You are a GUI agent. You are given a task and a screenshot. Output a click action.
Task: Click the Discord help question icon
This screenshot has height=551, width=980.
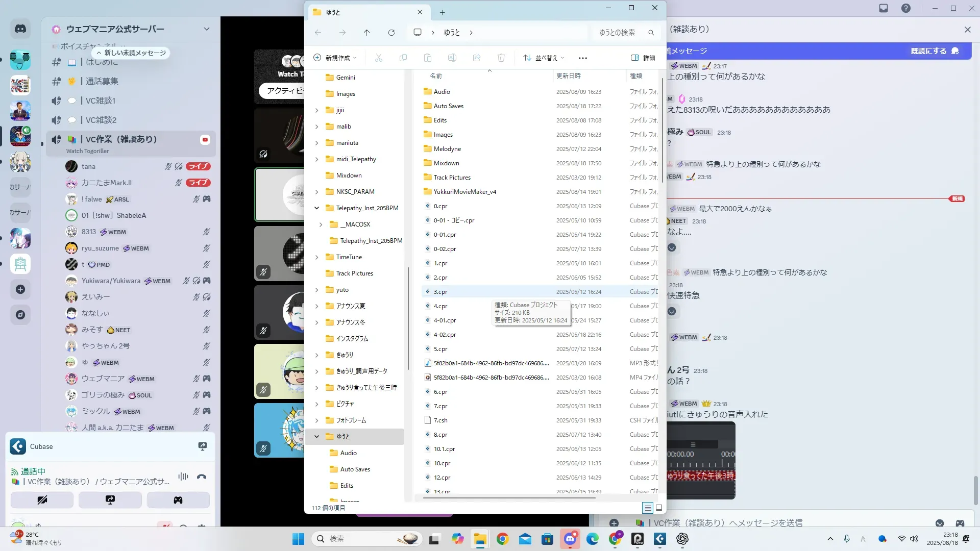pos(905,8)
